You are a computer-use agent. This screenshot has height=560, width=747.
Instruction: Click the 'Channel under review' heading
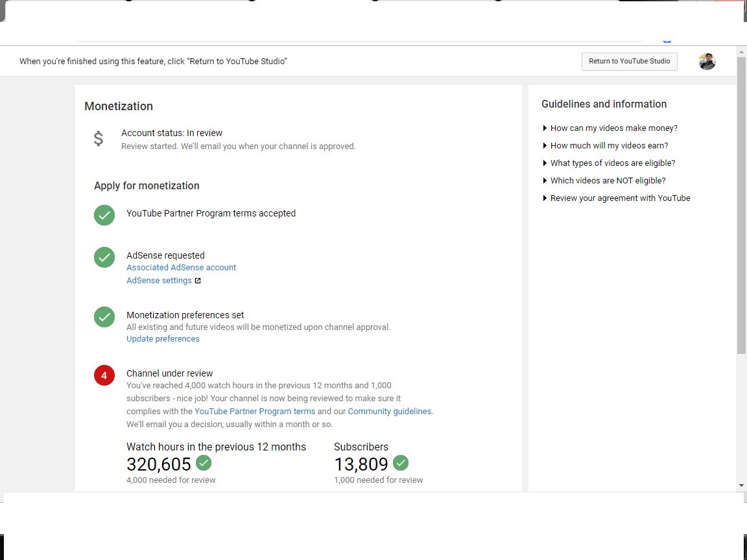click(170, 374)
